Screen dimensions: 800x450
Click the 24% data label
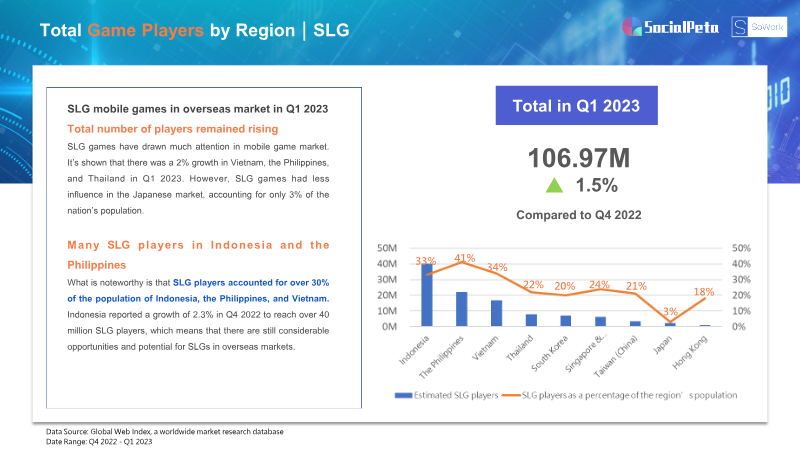coord(599,284)
